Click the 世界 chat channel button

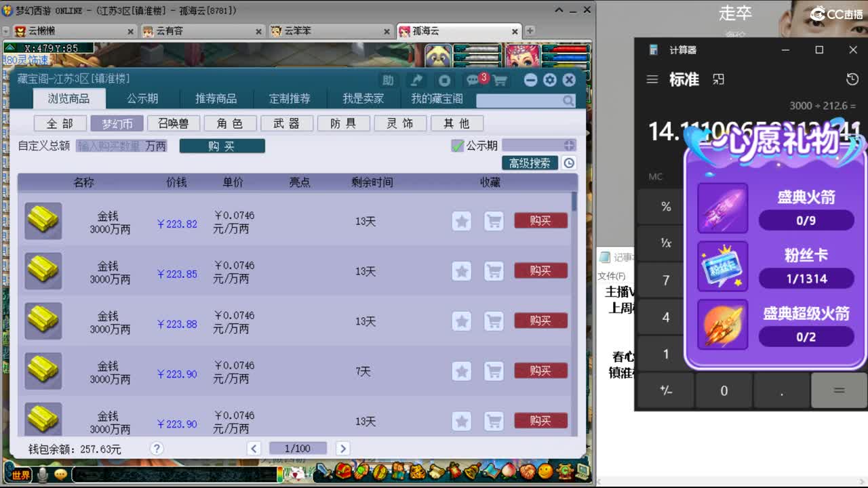point(21,475)
